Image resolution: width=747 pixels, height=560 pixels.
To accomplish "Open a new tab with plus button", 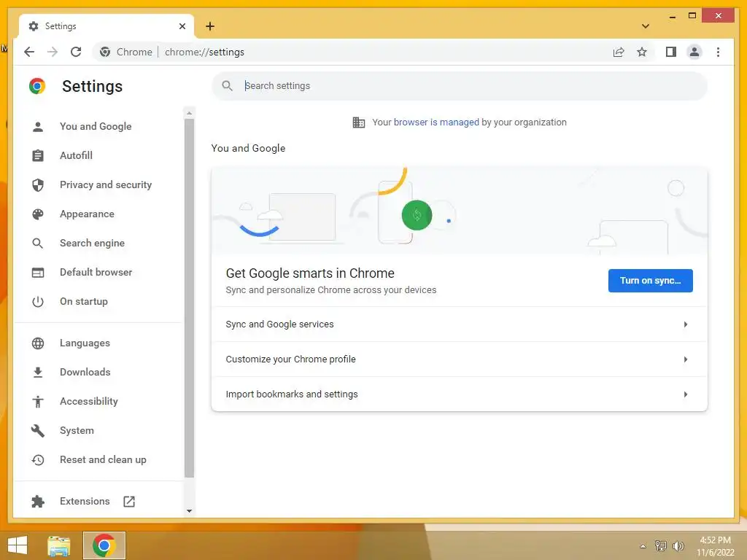I will tap(210, 26).
